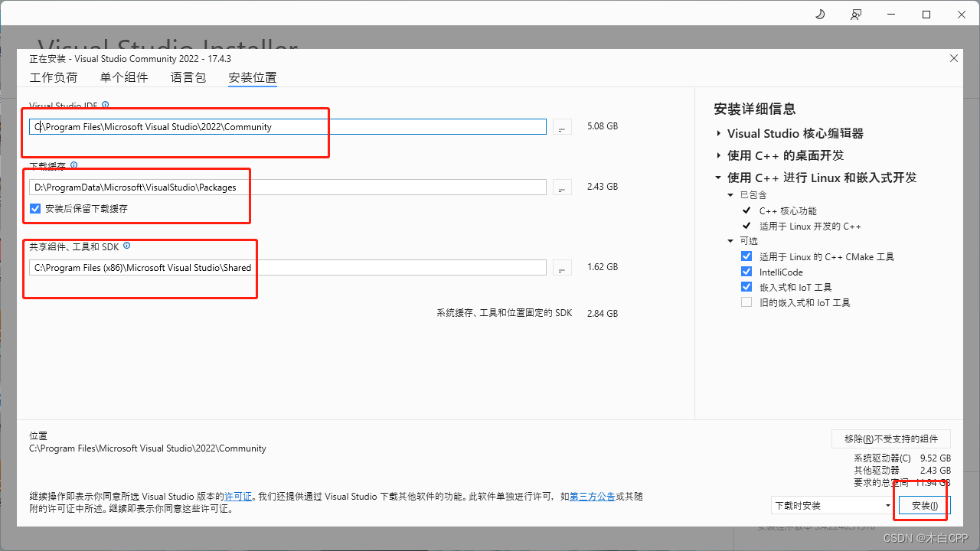Click the shared components path field
The height and width of the screenshot is (551, 980).
[x=288, y=267]
